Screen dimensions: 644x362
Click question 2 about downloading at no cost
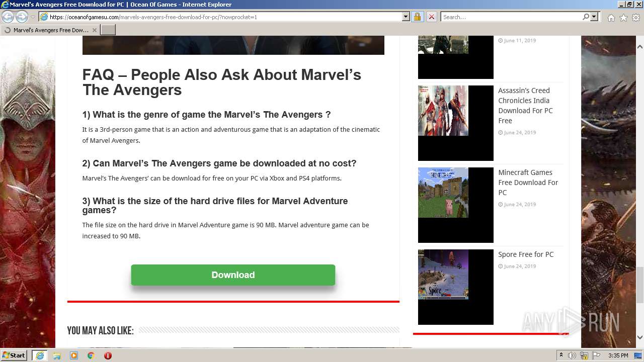(x=219, y=163)
